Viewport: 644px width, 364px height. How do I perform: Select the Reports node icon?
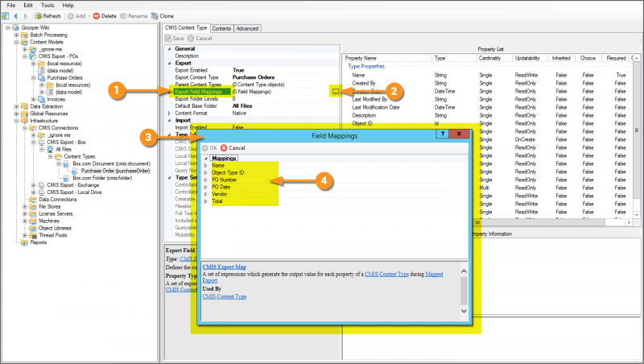coord(25,242)
